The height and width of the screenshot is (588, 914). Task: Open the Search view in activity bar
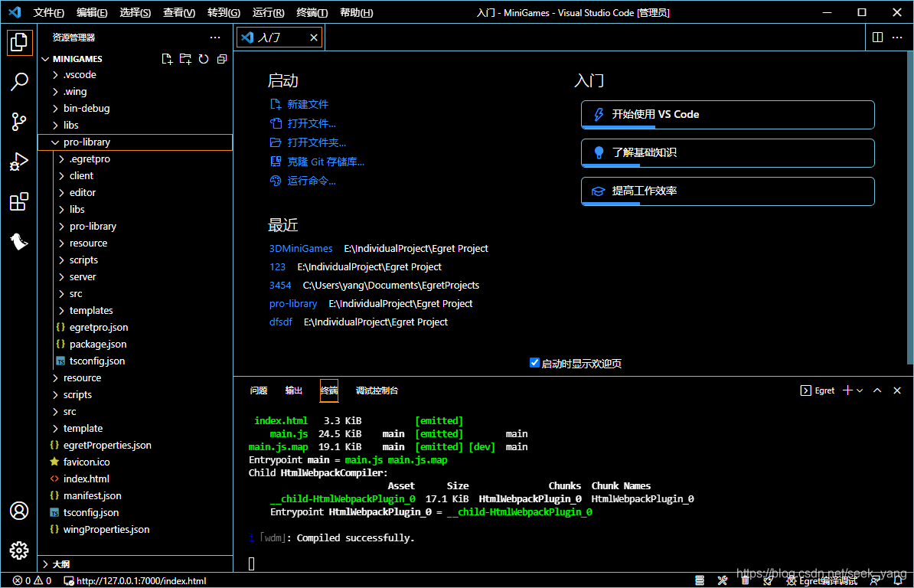click(19, 82)
